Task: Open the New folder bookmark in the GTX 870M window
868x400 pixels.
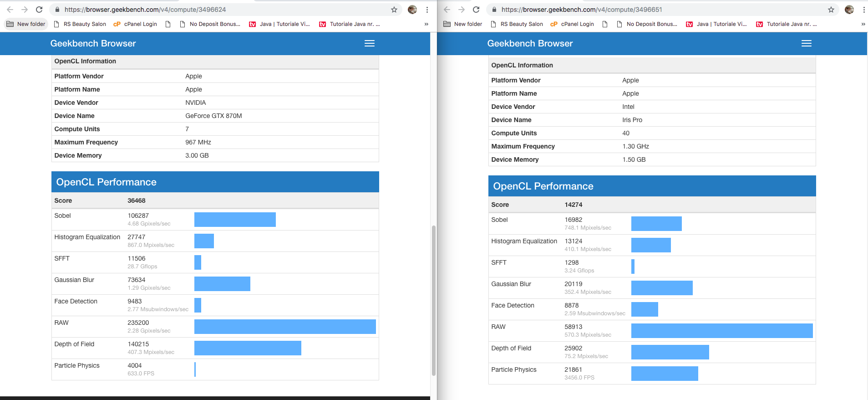Action: click(26, 24)
